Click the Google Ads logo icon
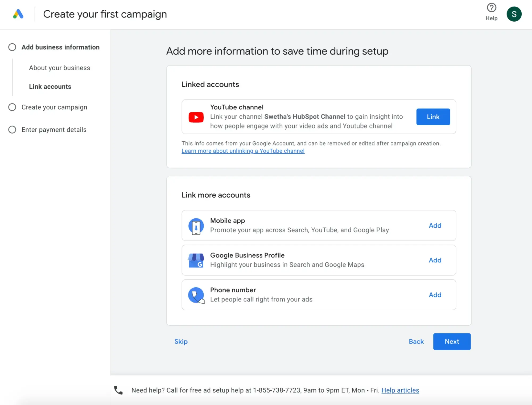Image resolution: width=532 pixels, height=405 pixels. coord(18,13)
